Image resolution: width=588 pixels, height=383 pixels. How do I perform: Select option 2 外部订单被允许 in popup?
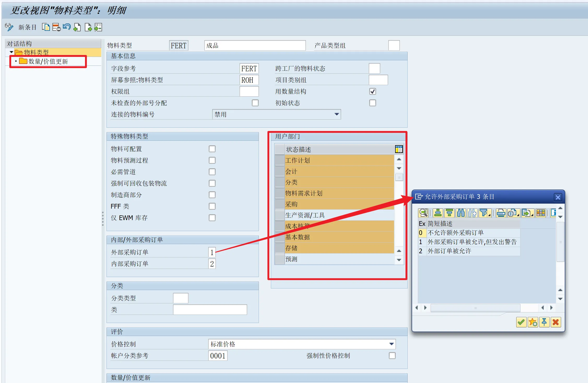tap(449, 251)
